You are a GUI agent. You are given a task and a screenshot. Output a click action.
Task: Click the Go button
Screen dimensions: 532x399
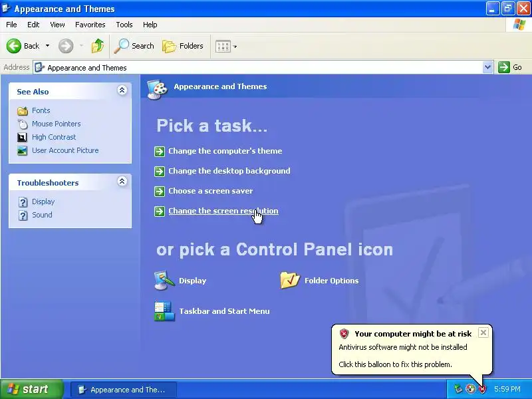coord(510,67)
